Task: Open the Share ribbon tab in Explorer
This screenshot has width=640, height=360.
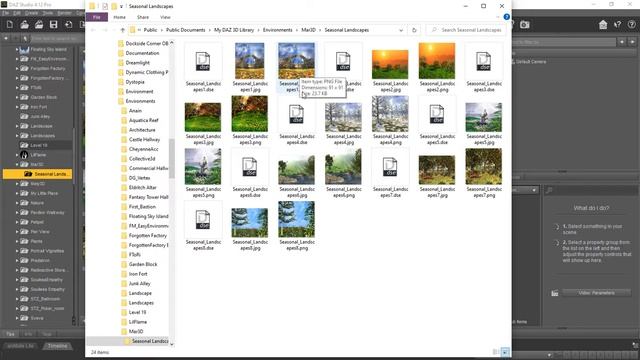Action: 143,17
